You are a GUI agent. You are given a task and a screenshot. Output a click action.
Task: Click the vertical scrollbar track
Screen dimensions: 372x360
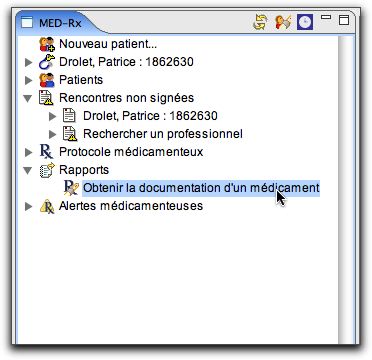tap(346, 188)
